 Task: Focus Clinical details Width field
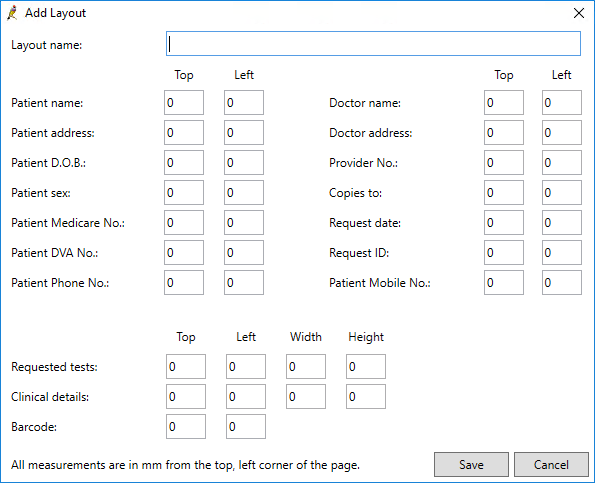point(306,396)
